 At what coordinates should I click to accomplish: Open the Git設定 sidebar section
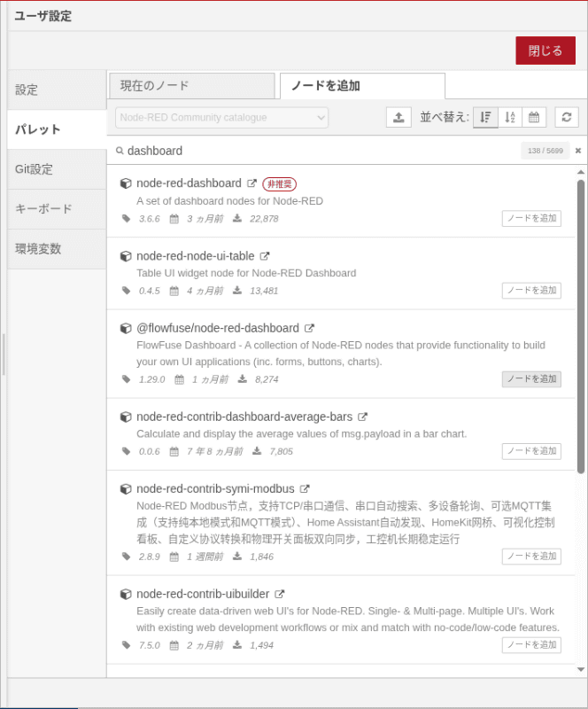(x=57, y=169)
